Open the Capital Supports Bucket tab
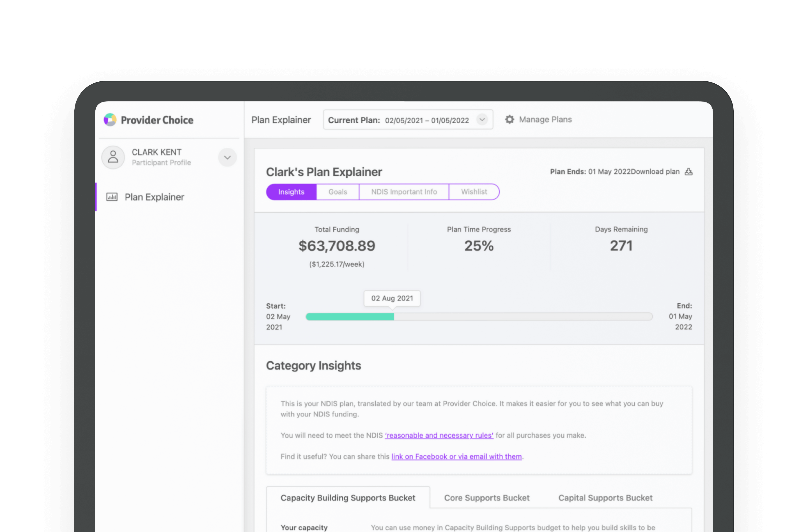The height and width of the screenshot is (532, 808). tap(605, 498)
